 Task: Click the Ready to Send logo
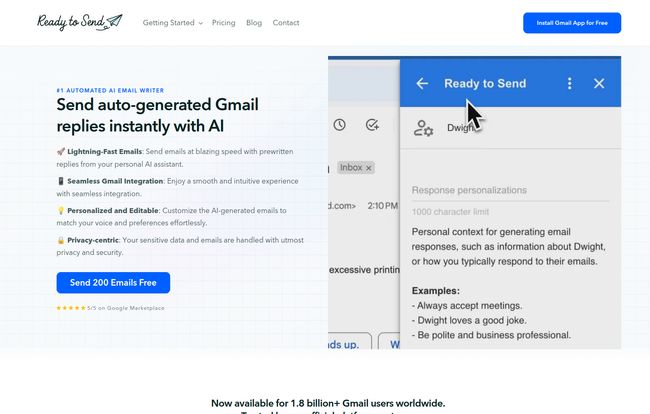[x=80, y=22]
